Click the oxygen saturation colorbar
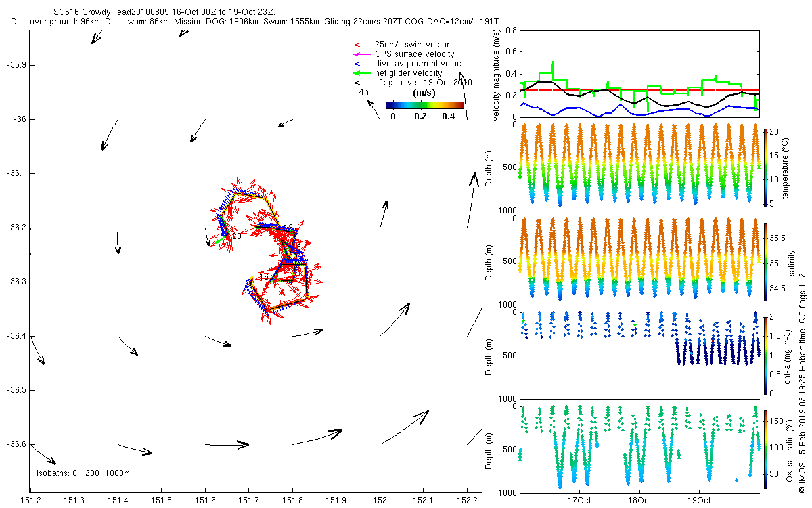The height and width of the screenshot is (508, 812). tap(765, 449)
